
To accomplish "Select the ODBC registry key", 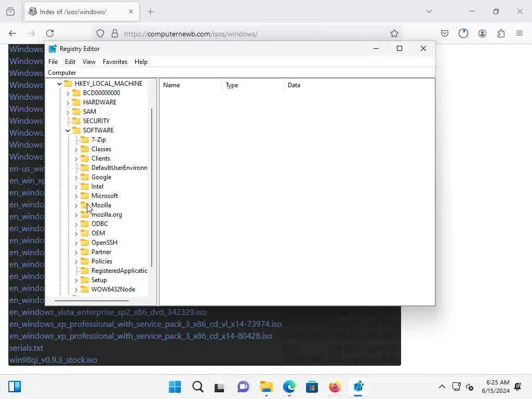I will [99, 224].
